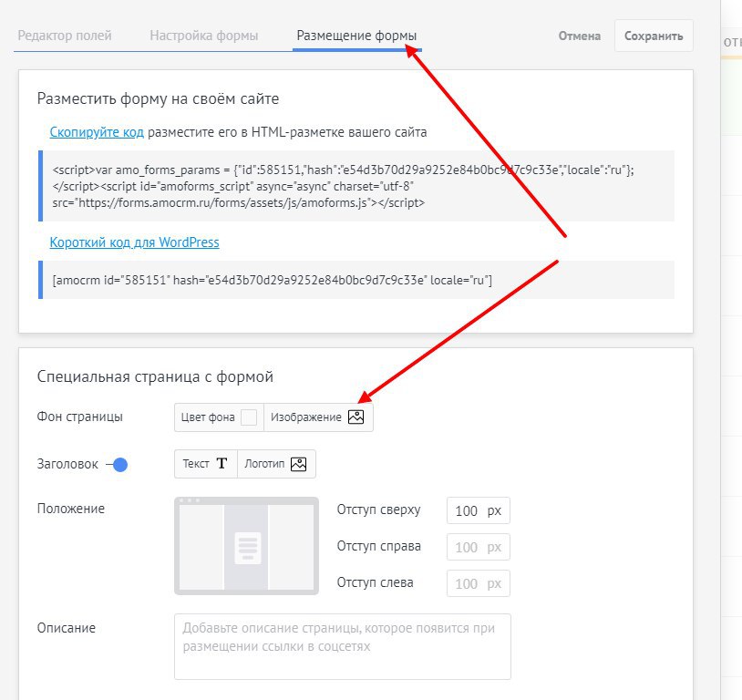Click the amocrm WordPress shortcode block
Viewport: 742px width, 700px height.
(356, 280)
